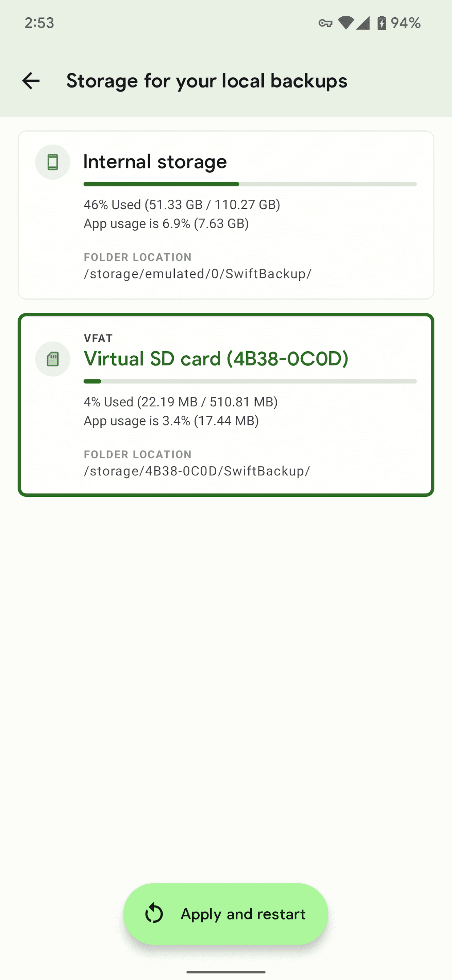This screenshot has height=980, width=452.
Task: Tap the 2:53 clock in status bar
Action: tap(39, 23)
